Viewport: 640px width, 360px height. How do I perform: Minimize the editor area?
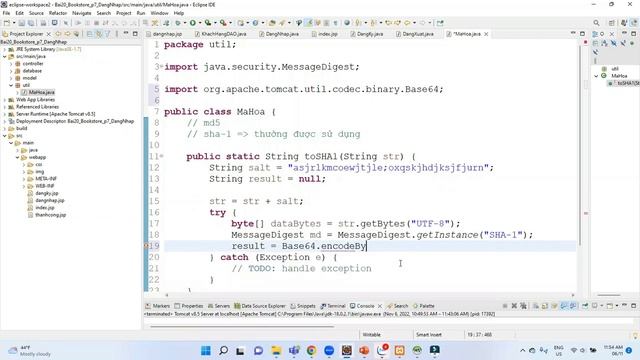573,33
